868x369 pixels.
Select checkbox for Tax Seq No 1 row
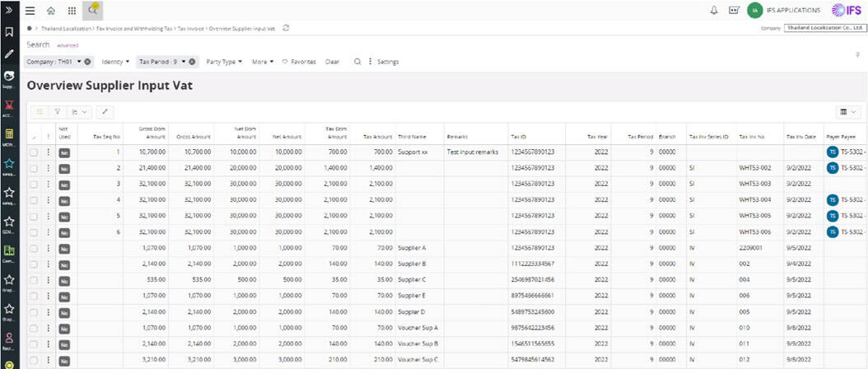pos(34,152)
